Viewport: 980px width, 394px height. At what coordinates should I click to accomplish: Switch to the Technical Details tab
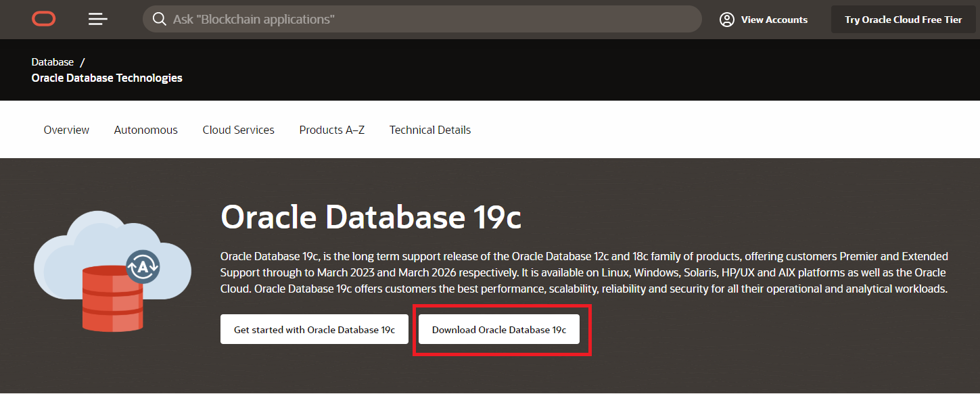[x=430, y=130]
